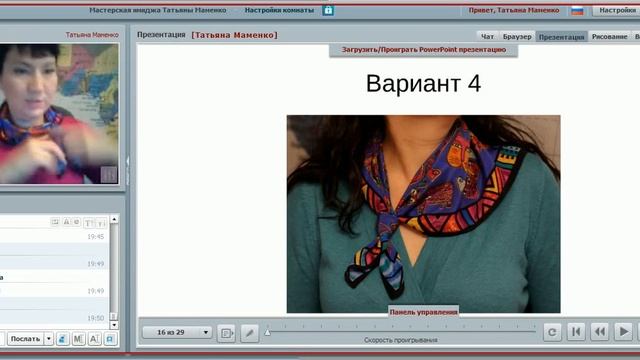Click the Скорость проигрывания label

(x=400, y=340)
